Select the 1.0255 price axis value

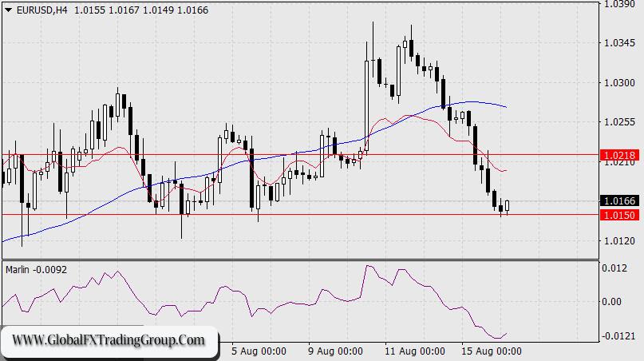(x=619, y=122)
